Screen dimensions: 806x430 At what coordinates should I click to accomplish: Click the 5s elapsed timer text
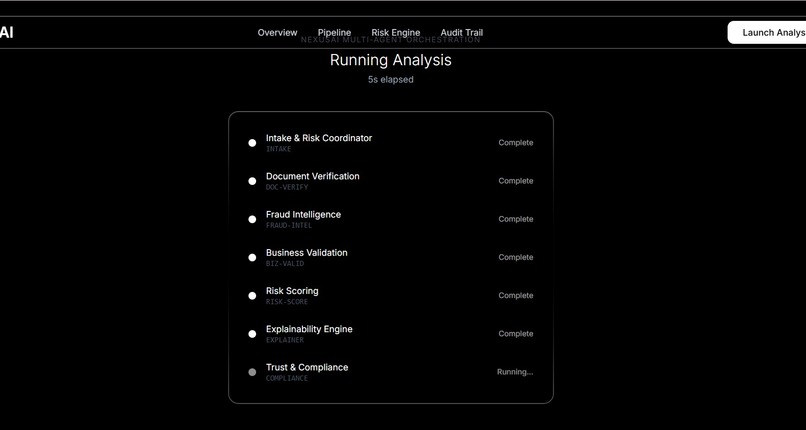coord(391,80)
